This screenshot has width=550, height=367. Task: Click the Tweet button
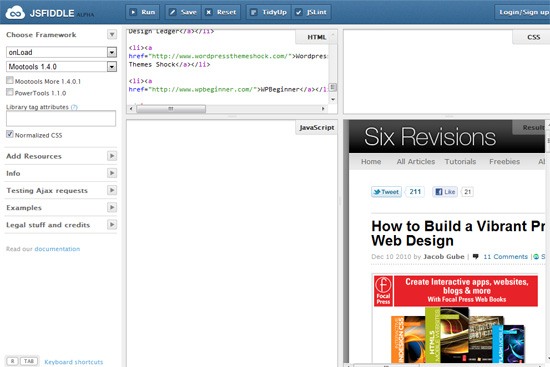point(386,192)
